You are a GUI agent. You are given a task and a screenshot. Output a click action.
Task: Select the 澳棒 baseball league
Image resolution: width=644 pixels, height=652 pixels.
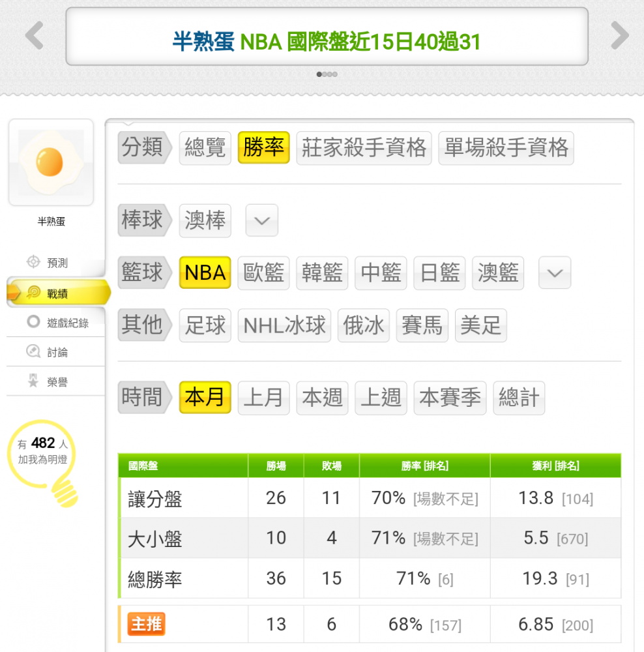coord(205,220)
